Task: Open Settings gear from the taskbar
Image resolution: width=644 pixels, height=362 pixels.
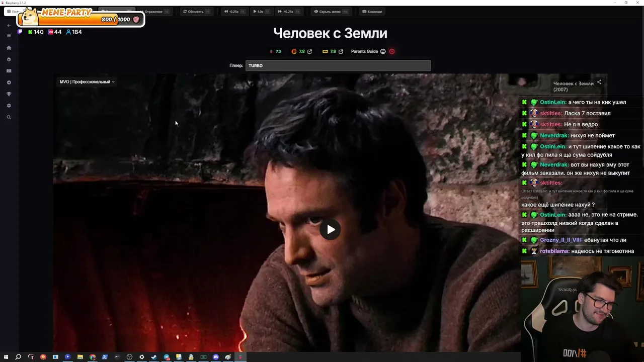Action: click(x=142, y=357)
